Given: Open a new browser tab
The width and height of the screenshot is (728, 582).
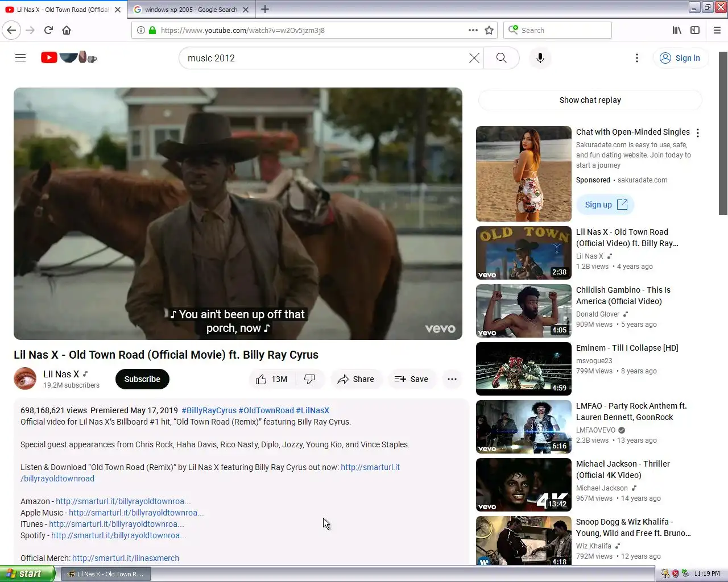Looking at the screenshot, I should [x=265, y=9].
